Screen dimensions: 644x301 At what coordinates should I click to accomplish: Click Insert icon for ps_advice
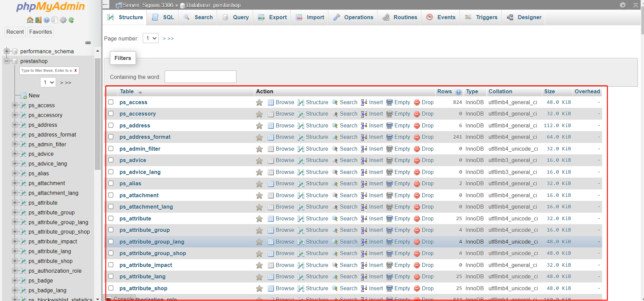click(364, 160)
